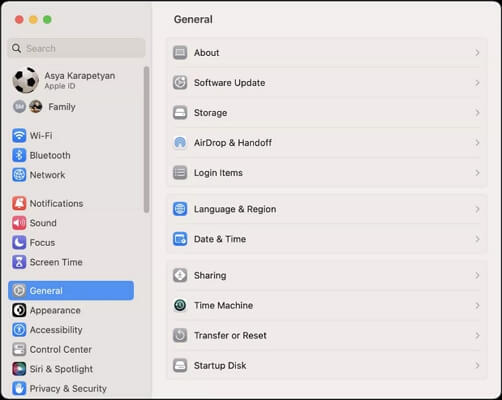This screenshot has height=400, width=502.
Task: Click the Software Update gear icon
Action: click(180, 83)
